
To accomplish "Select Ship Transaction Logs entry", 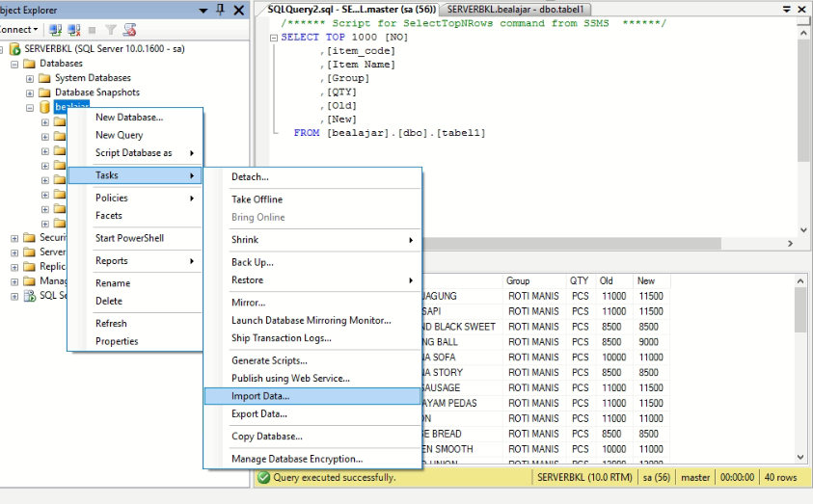I will (x=312, y=338).
